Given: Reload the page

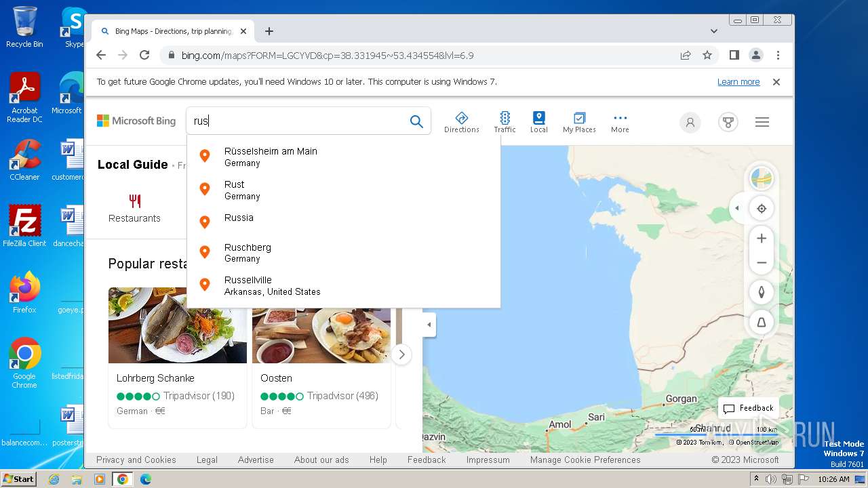Looking at the screenshot, I should tap(144, 56).
